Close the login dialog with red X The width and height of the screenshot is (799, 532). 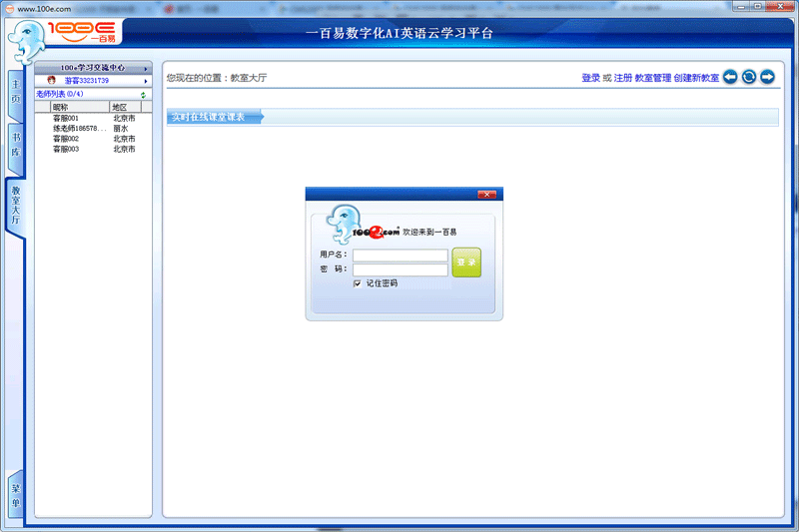tap(486, 194)
